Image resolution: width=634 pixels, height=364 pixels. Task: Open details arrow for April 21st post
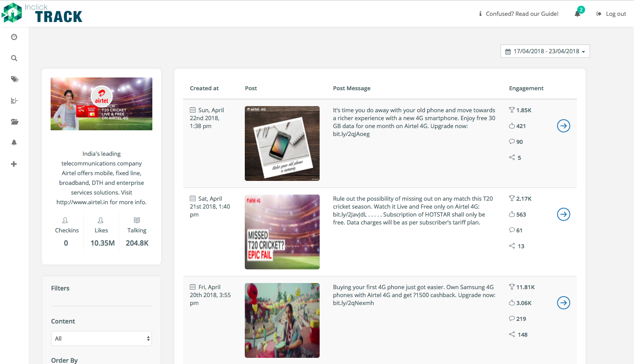(564, 214)
